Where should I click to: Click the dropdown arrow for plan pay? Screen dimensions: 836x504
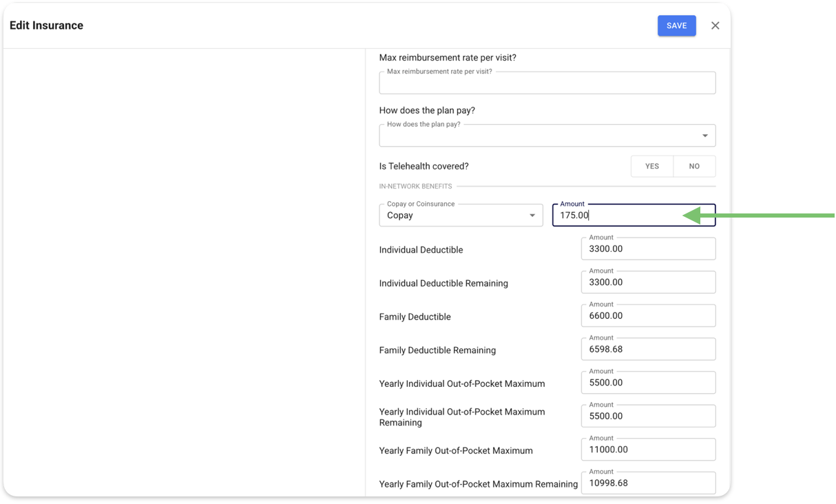[704, 136]
